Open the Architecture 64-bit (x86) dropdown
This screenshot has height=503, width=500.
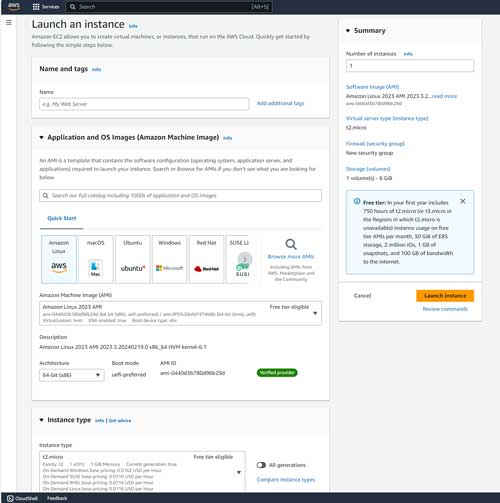click(x=72, y=375)
